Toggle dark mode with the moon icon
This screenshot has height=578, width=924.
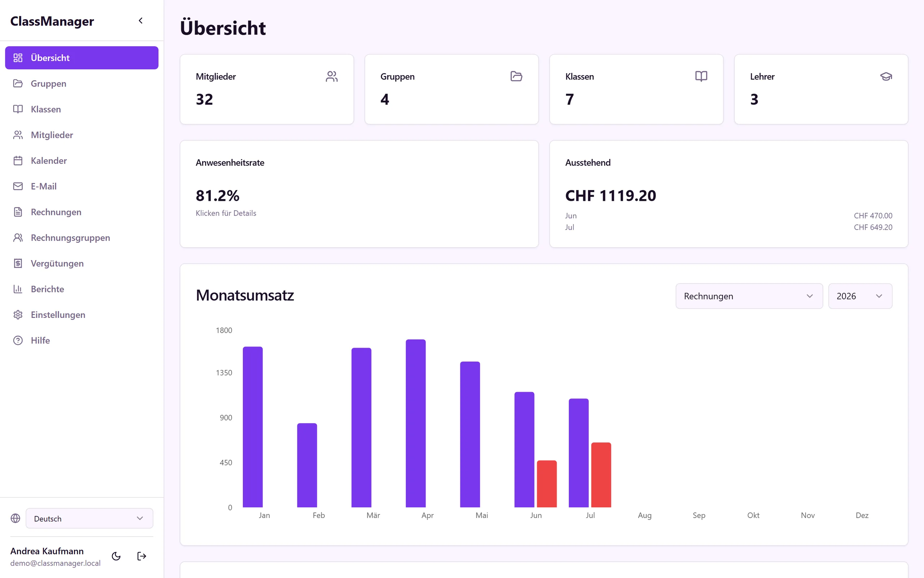[x=116, y=556]
